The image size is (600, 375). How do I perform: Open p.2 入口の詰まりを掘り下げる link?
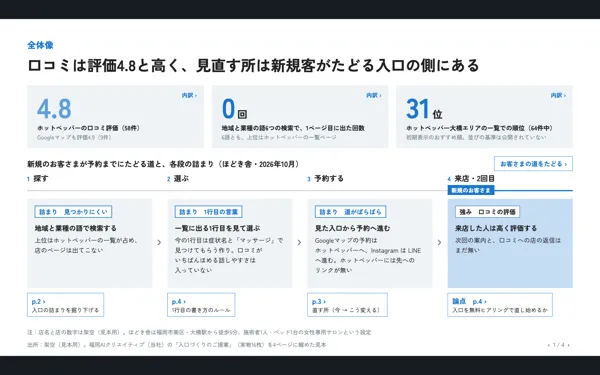[x=65, y=305]
